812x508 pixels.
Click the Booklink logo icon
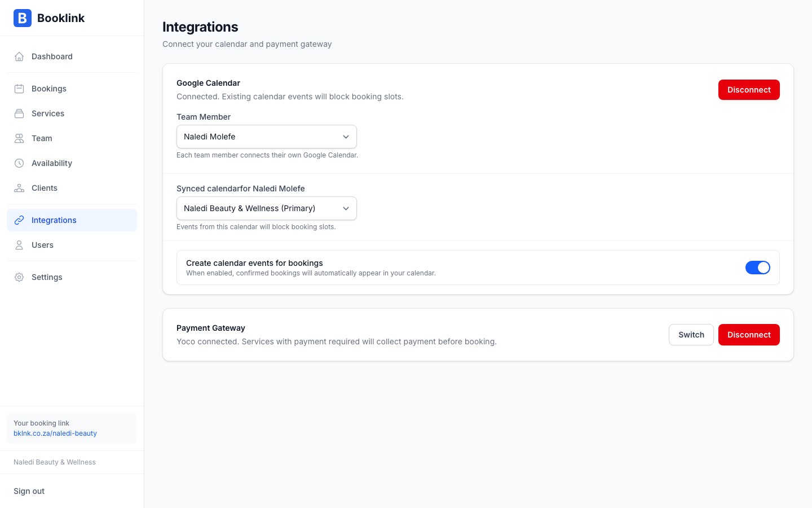click(x=23, y=18)
